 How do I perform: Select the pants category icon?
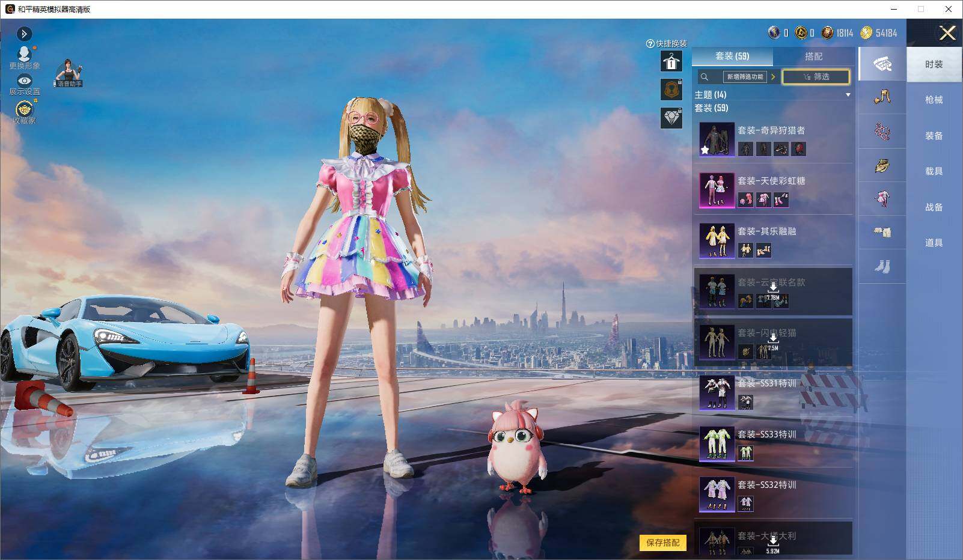pos(882,233)
